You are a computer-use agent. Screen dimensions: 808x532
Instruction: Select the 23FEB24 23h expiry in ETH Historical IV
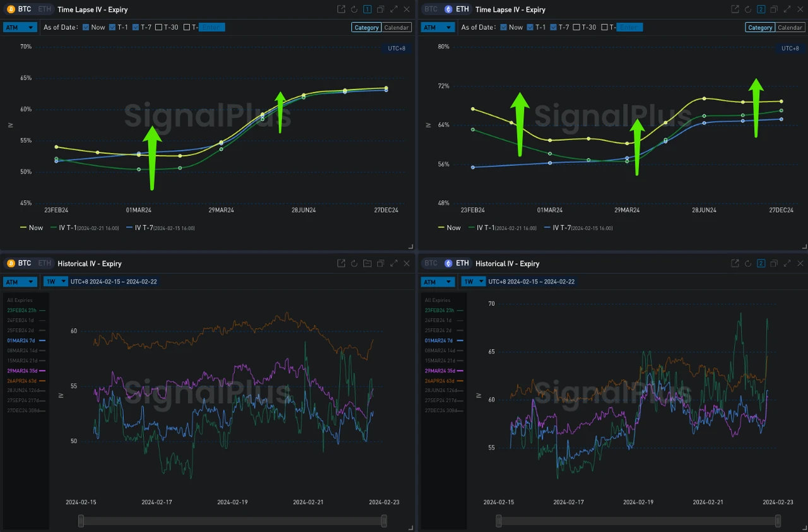(441, 310)
